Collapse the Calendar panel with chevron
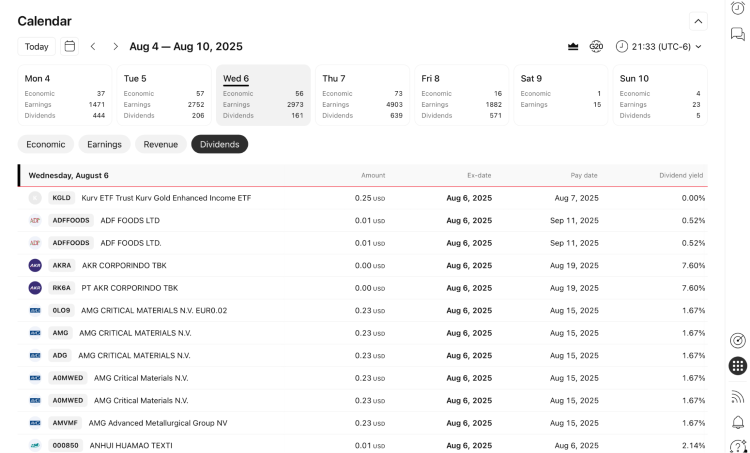The image size is (750, 453). 698,21
